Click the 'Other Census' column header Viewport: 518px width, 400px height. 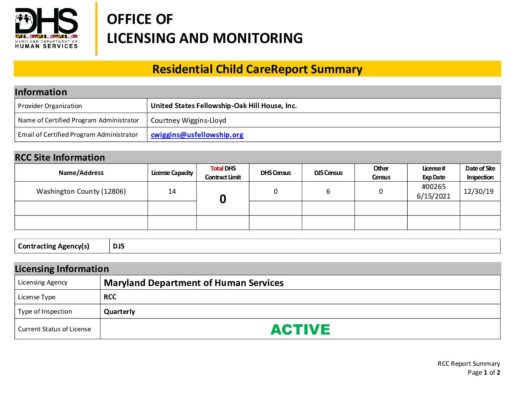point(381,173)
